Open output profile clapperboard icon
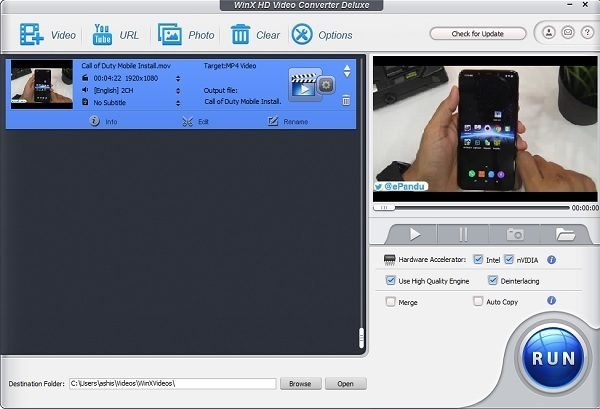600x409 pixels. 304,85
